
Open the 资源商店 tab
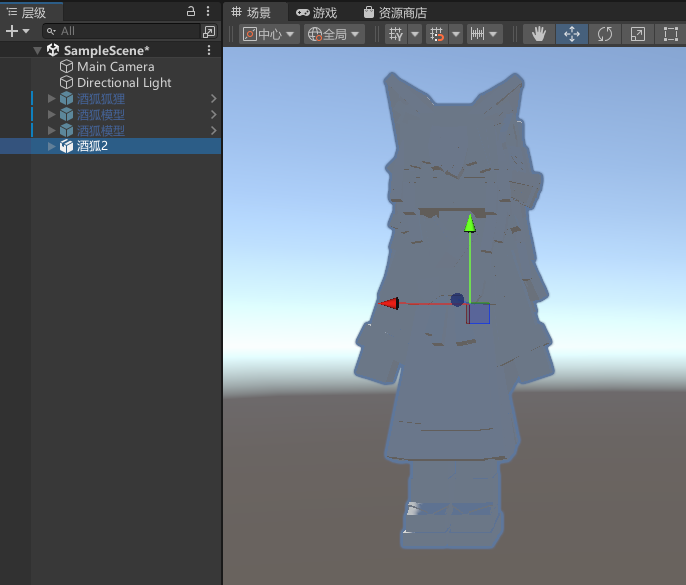pyautogui.click(x=395, y=13)
